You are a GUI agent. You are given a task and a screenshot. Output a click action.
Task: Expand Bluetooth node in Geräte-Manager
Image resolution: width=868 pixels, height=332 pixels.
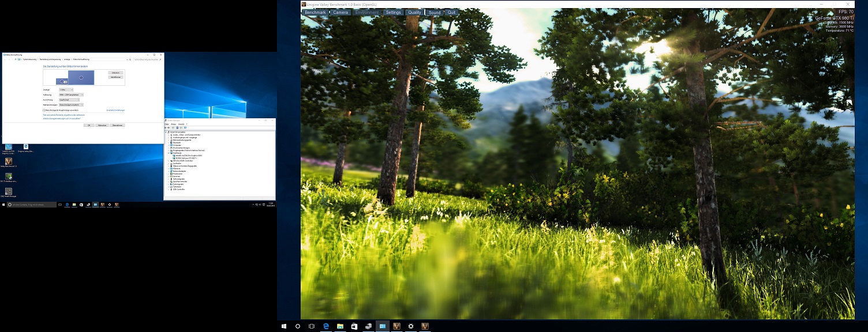point(169,142)
